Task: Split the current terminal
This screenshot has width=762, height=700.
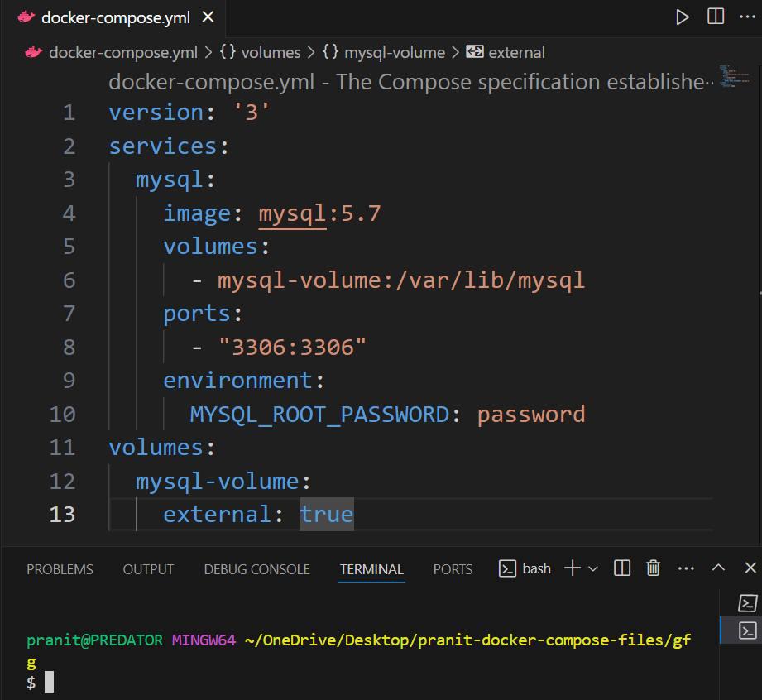Action: [621, 568]
